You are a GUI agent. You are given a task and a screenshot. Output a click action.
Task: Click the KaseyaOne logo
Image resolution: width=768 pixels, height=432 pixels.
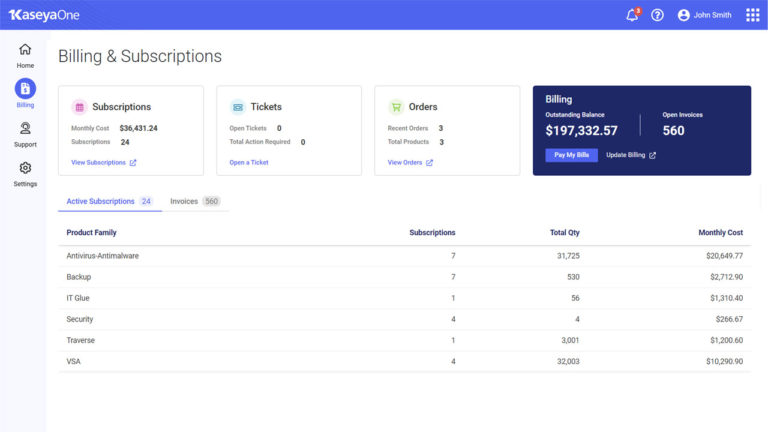pos(44,15)
